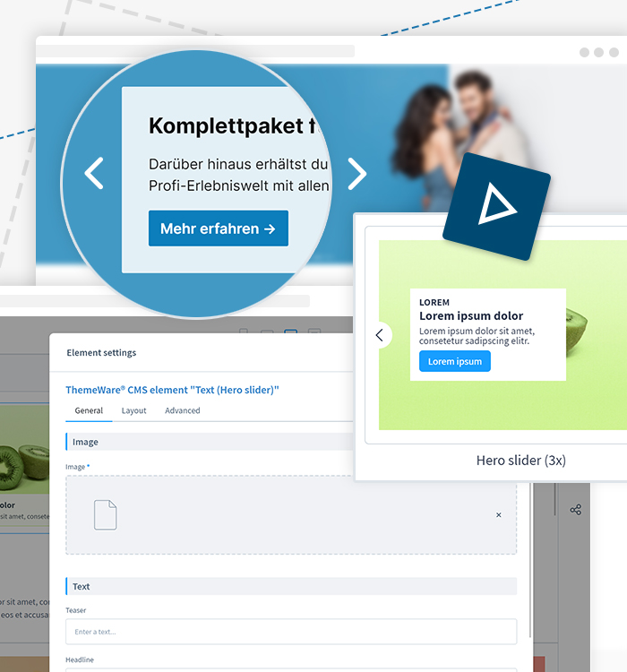
Task: Click the browser address bar at top
Action: pos(195,52)
